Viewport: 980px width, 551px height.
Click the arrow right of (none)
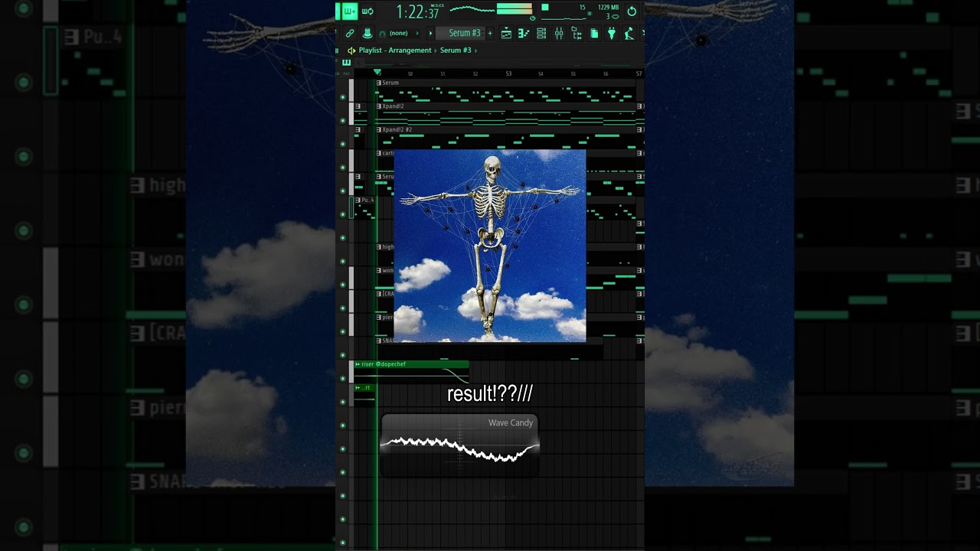pyautogui.click(x=417, y=34)
